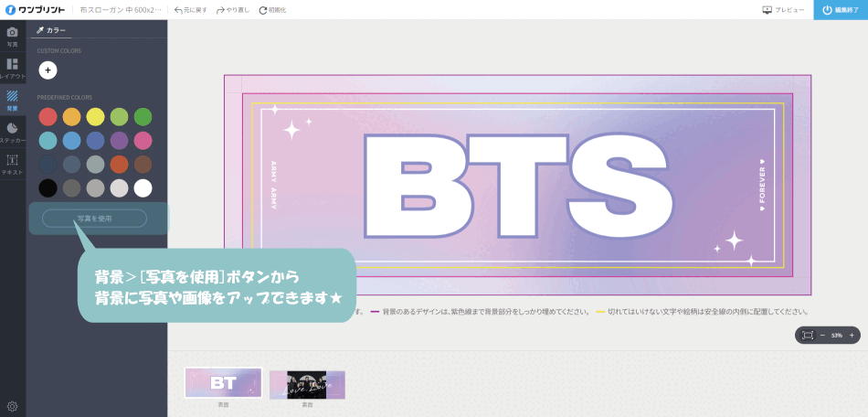Pick the red predefined color swatch
868x417 pixels.
[x=48, y=117]
